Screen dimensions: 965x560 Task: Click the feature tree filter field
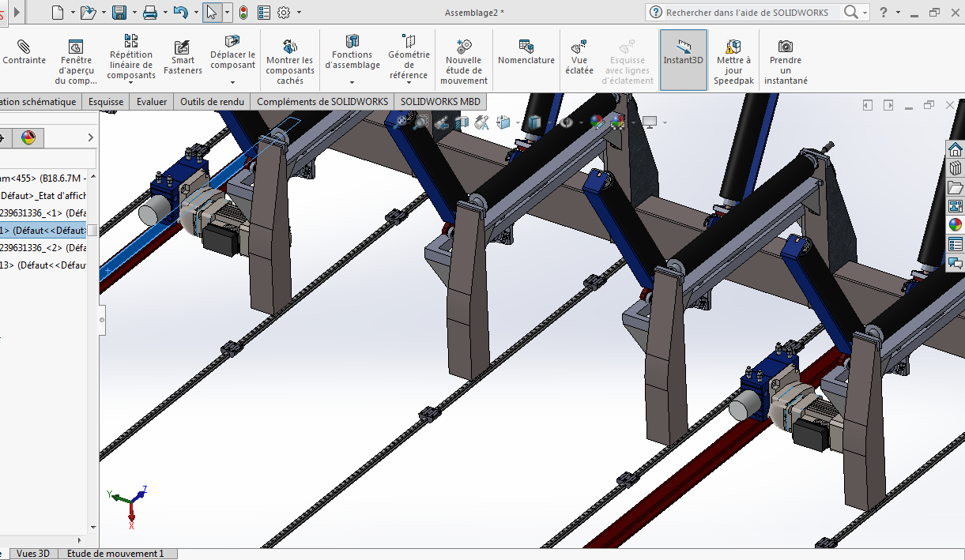(47, 159)
